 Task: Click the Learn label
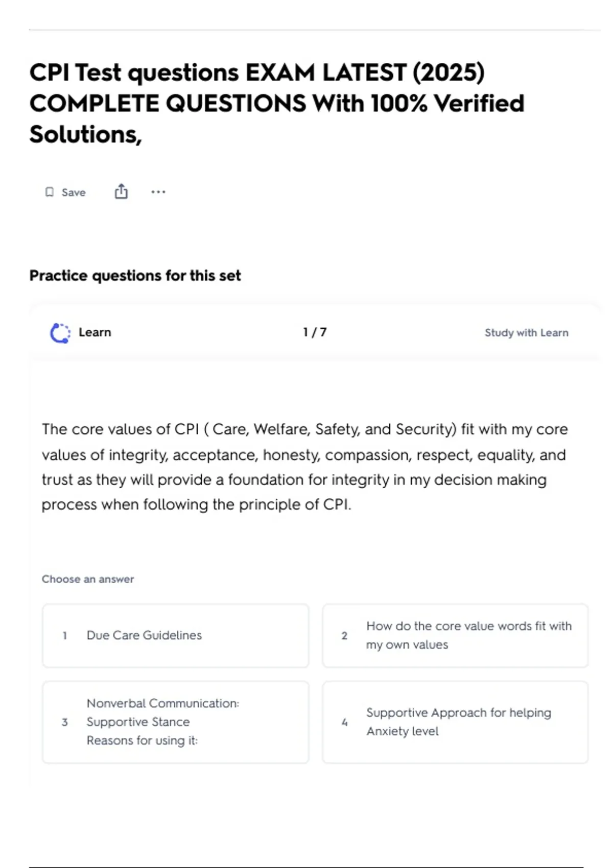click(x=95, y=332)
